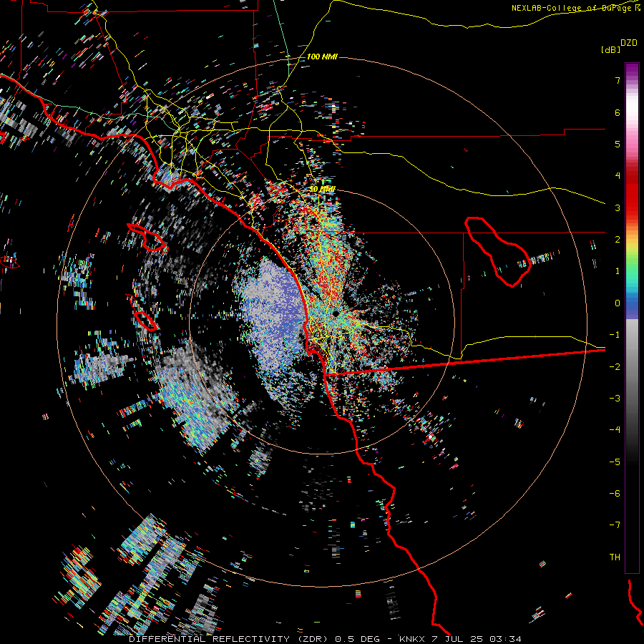644x644 pixels.
Task: Click the DIFFERENTIAL REFLECTIVITY (ZDR) caption text
Action: click(228, 639)
